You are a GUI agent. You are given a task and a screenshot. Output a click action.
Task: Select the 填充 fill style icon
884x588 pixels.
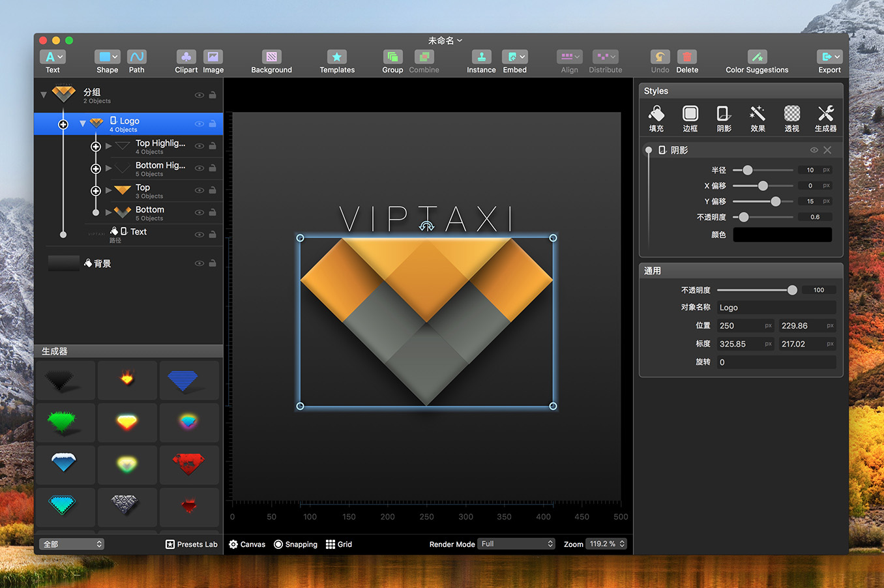click(656, 119)
